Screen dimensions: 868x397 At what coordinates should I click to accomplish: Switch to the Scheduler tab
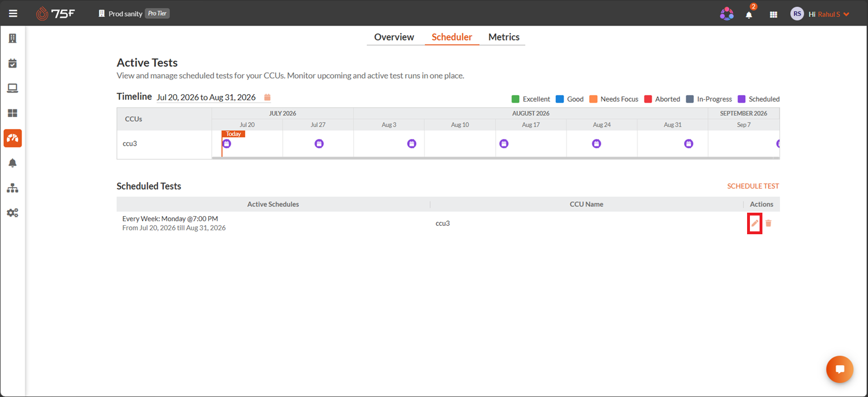click(x=452, y=37)
